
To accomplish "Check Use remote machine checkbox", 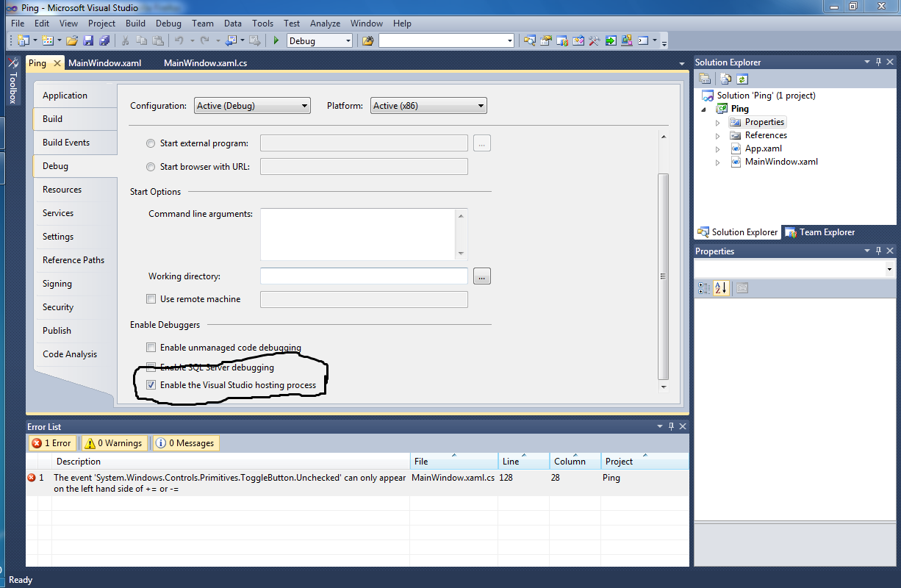I will 151,299.
